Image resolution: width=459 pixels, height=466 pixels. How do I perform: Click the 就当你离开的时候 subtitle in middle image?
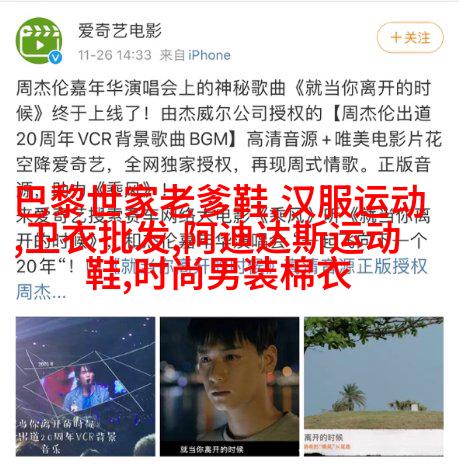(211, 449)
